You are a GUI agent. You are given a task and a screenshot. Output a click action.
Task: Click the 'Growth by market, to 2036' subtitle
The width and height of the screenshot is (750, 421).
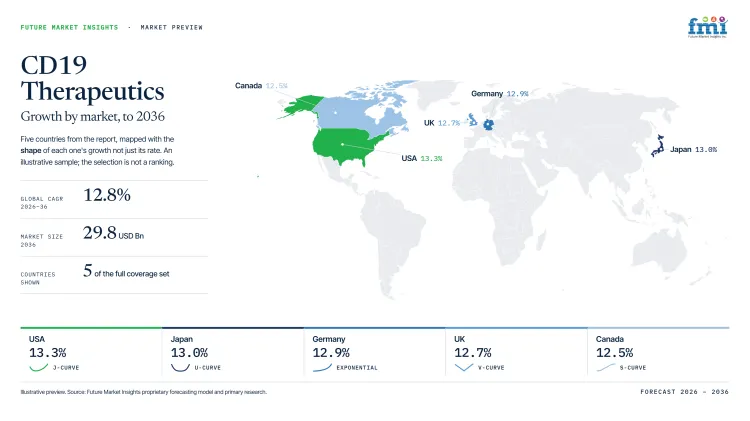point(92,116)
